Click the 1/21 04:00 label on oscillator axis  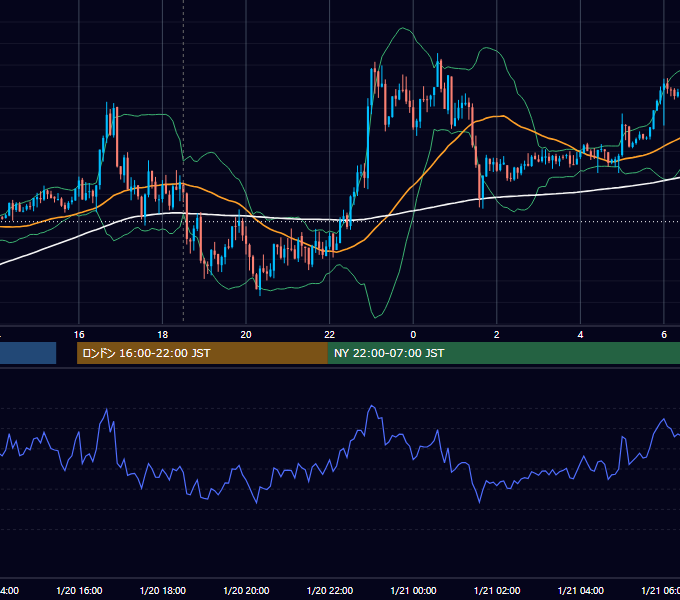(580, 590)
